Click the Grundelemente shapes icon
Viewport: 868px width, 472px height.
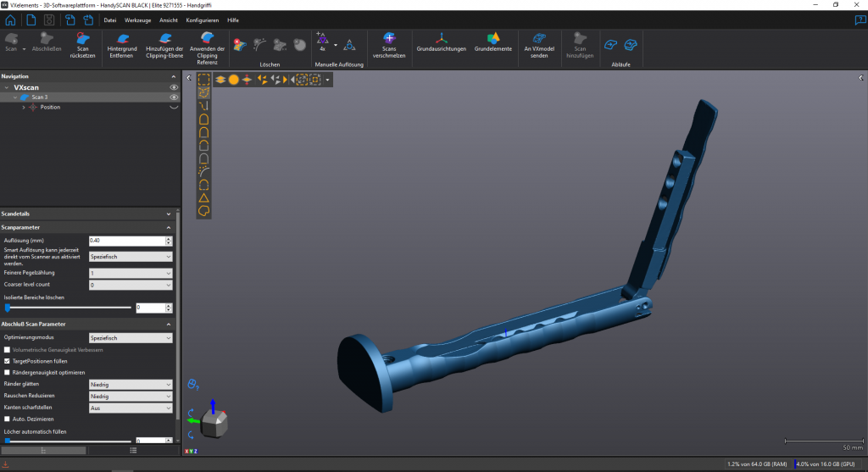(x=492, y=38)
